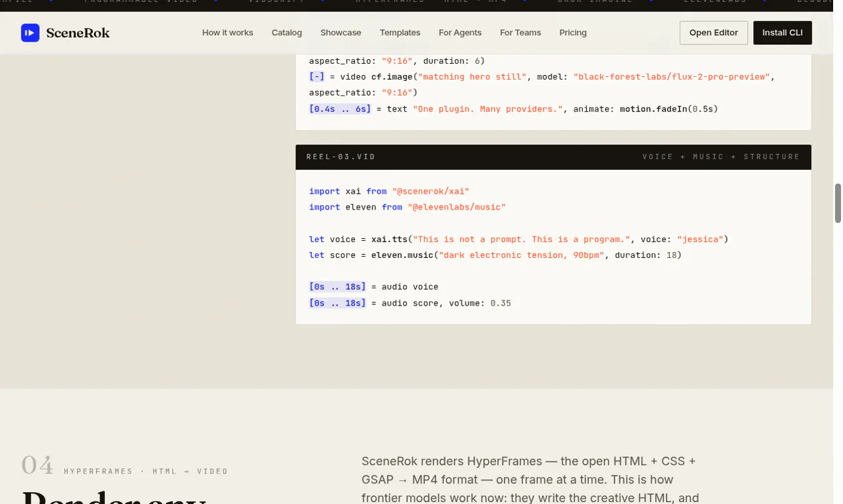The width and height of the screenshot is (843, 504).
Task: Click the "SceneRok renders HyperFrames" paragraph
Action: click(x=530, y=479)
